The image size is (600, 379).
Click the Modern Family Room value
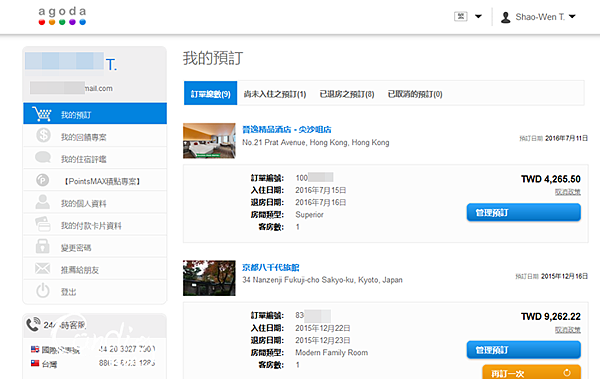pos(331,353)
